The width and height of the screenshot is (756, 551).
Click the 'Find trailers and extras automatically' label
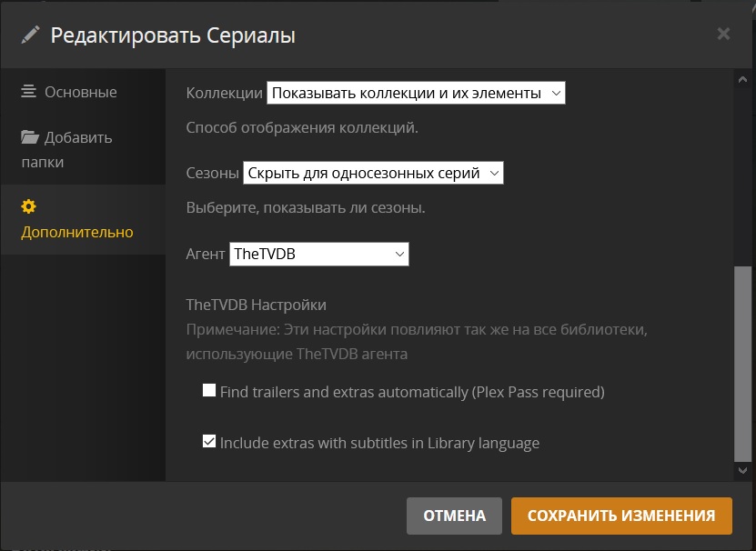[x=412, y=392]
